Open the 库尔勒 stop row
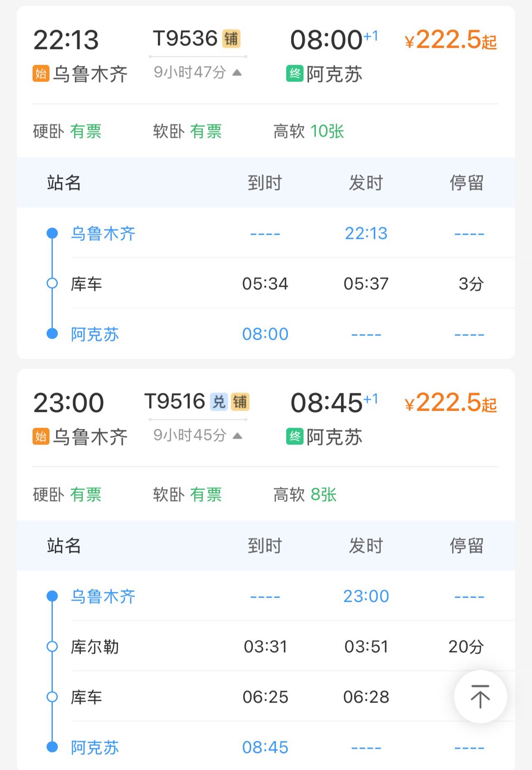The height and width of the screenshot is (770, 532). (x=95, y=647)
